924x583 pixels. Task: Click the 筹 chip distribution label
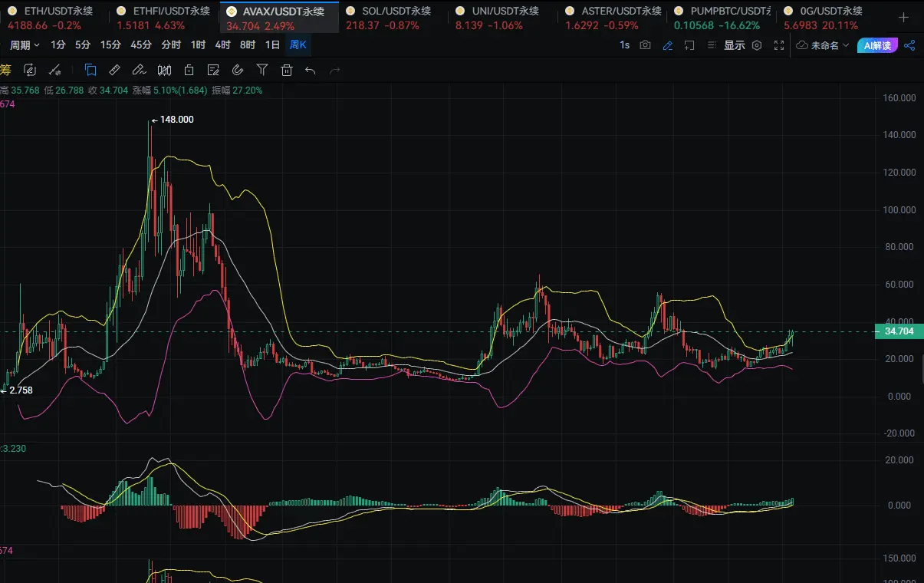pos(5,70)
